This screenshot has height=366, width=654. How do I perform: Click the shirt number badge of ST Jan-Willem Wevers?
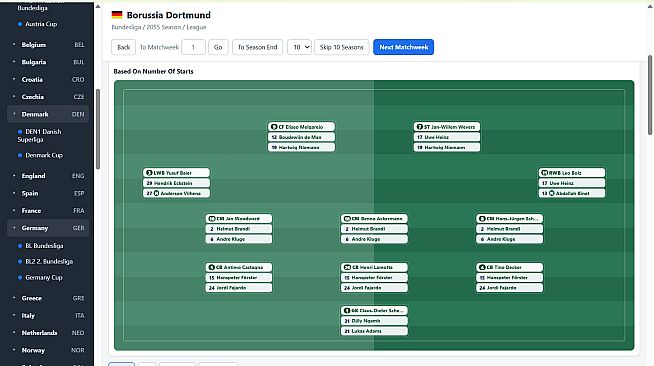[420, 127]
